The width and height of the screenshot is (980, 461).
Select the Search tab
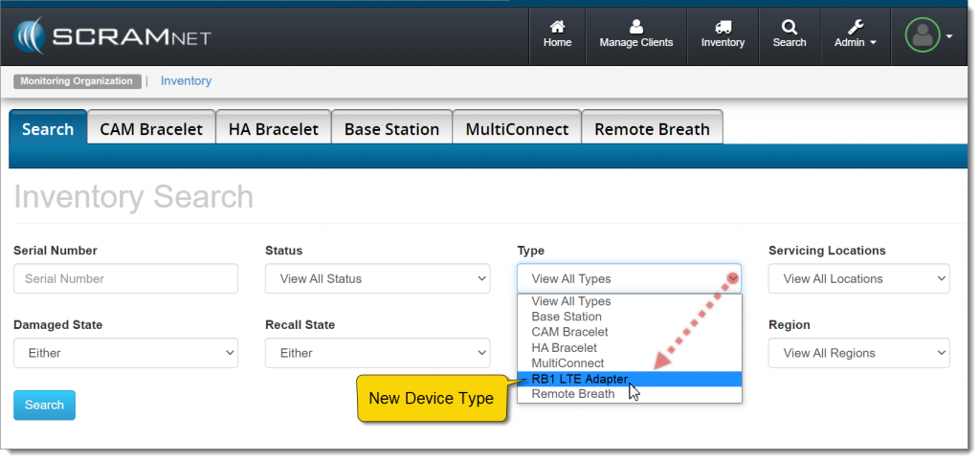[x=48, y=128]
